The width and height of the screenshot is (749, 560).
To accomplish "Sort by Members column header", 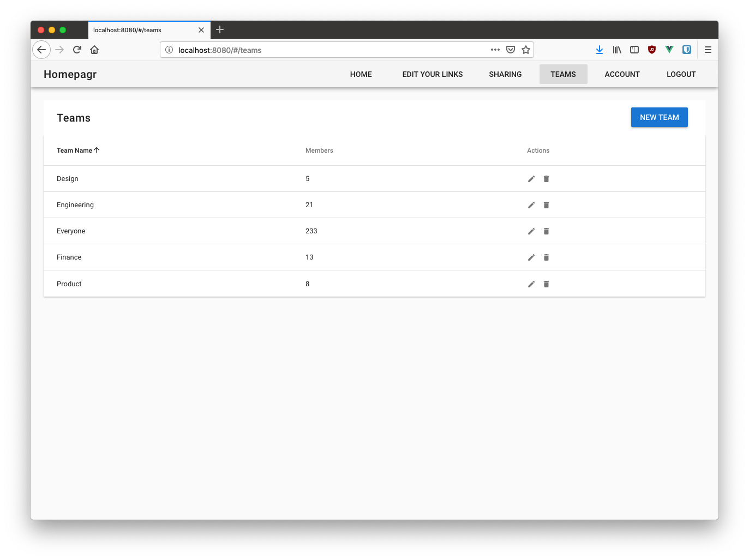I will pos(319,150).
